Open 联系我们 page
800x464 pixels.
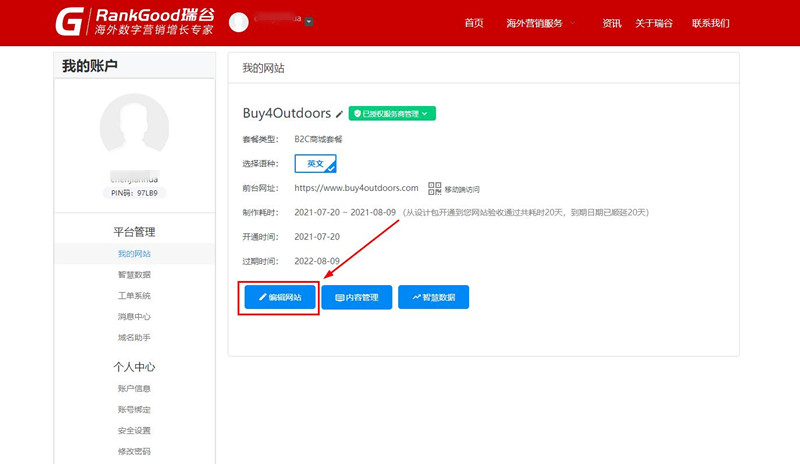[x=710, y=22]
